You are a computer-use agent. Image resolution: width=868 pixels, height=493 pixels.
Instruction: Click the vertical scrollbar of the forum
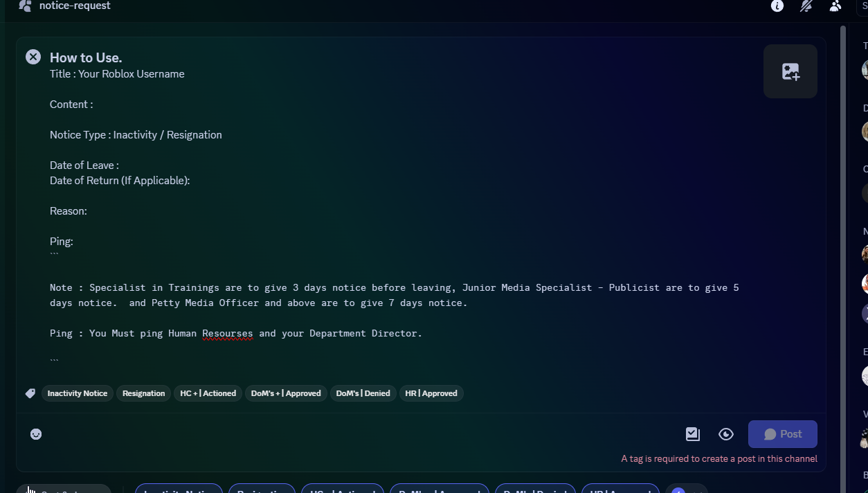pos(842,208)
